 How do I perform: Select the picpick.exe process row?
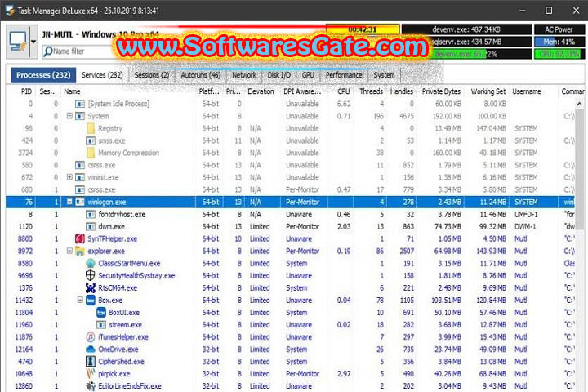pyautogui.click(x=291, y=373)
